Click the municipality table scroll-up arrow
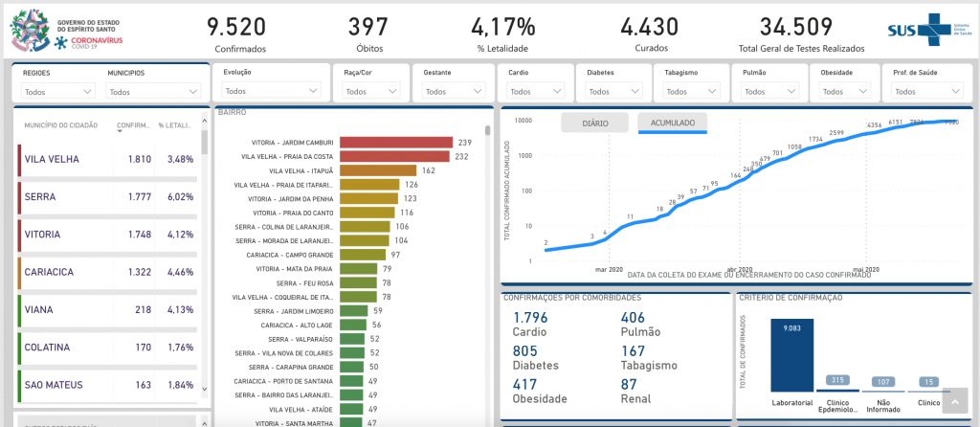Viewport: 980px width, 427px height. (x=203, y=112)
